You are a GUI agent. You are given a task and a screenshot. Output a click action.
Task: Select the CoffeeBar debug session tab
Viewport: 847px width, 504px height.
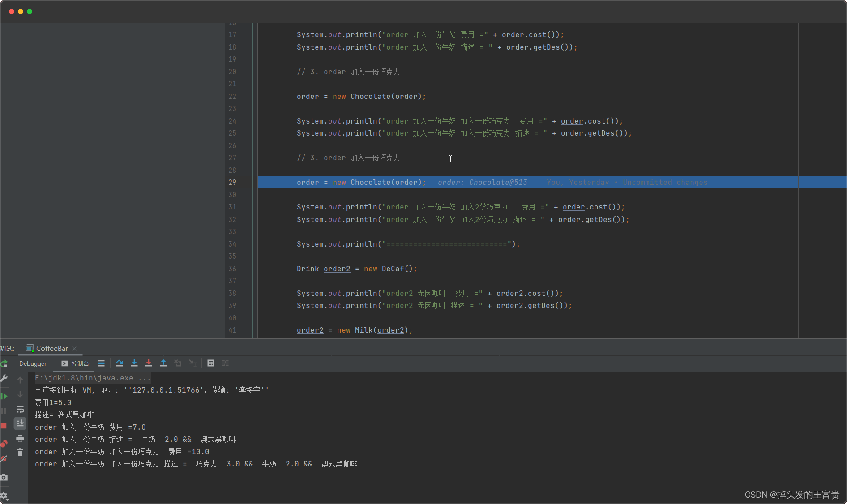47,348
